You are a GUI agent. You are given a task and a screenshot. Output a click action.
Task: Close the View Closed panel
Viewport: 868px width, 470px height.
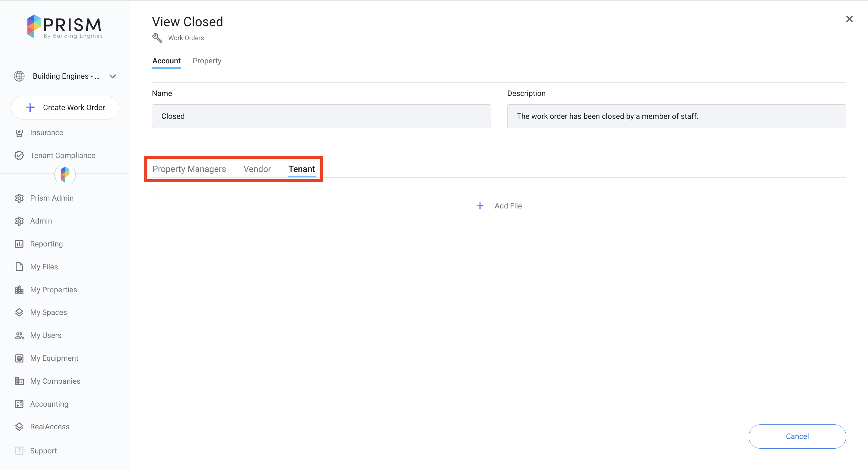(849, 19)
